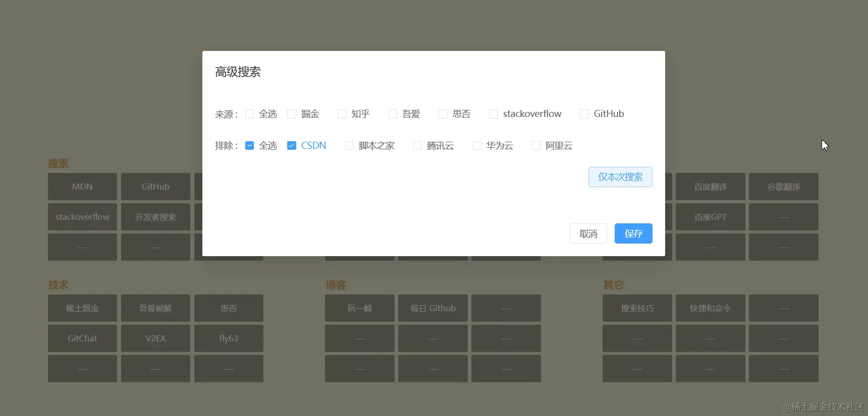Tick the 掘金 source checkbox

[292, 114]
